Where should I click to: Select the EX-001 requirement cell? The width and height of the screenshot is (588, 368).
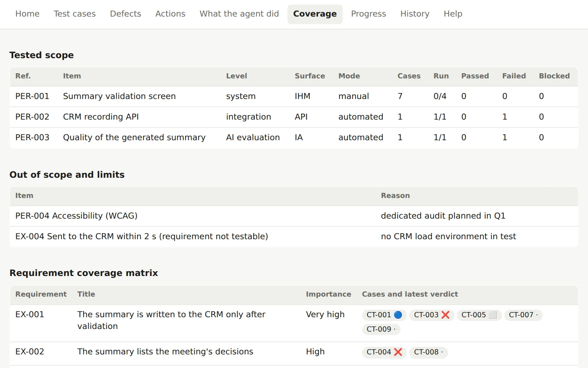[30, 315]
